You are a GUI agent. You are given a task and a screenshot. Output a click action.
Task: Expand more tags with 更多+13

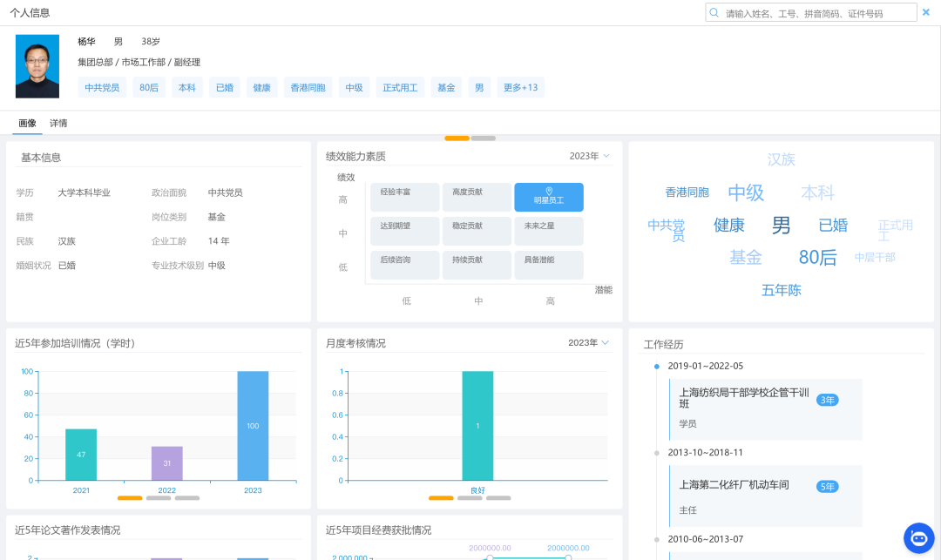[x=520, y=88]
